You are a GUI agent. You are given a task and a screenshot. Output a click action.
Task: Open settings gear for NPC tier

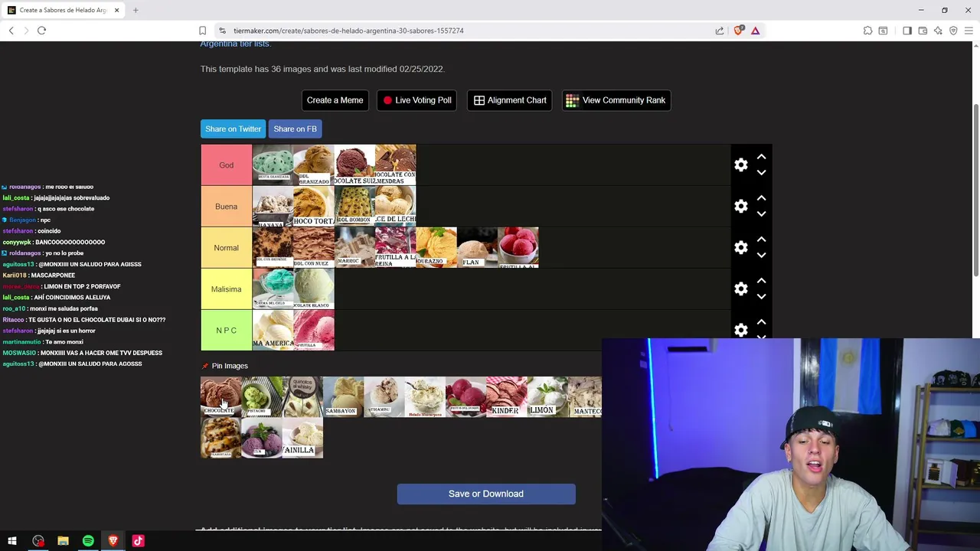pyautogui.click(x=741, y=330)
